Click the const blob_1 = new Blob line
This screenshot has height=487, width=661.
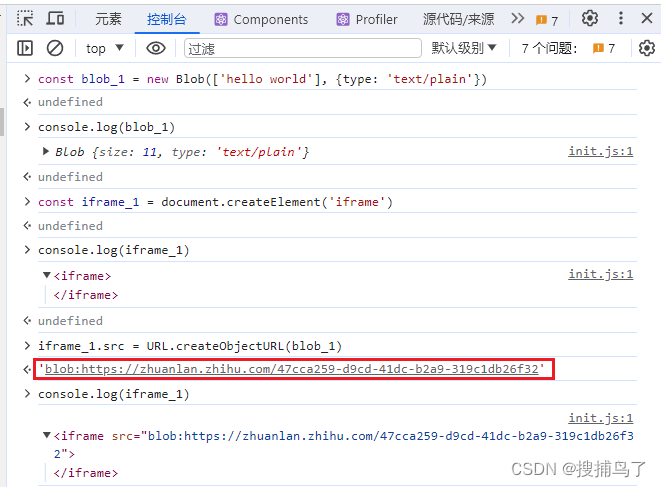tap(262, 79)
